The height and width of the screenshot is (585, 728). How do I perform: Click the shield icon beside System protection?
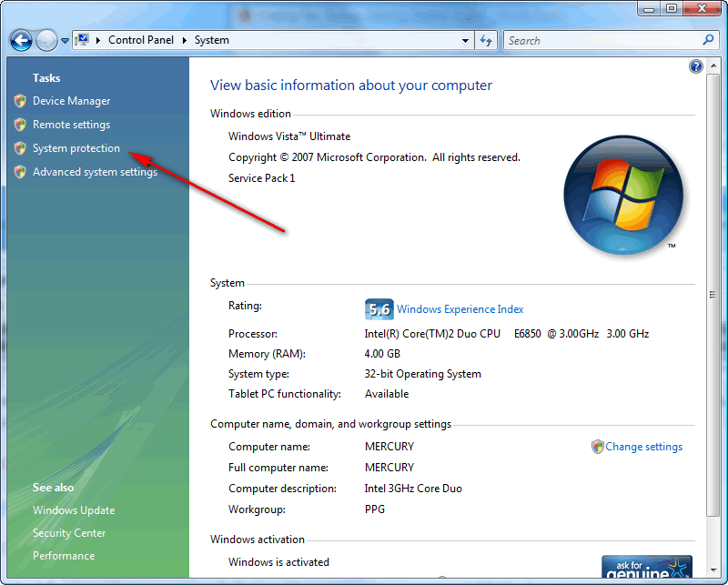click(x=20, y=148)
